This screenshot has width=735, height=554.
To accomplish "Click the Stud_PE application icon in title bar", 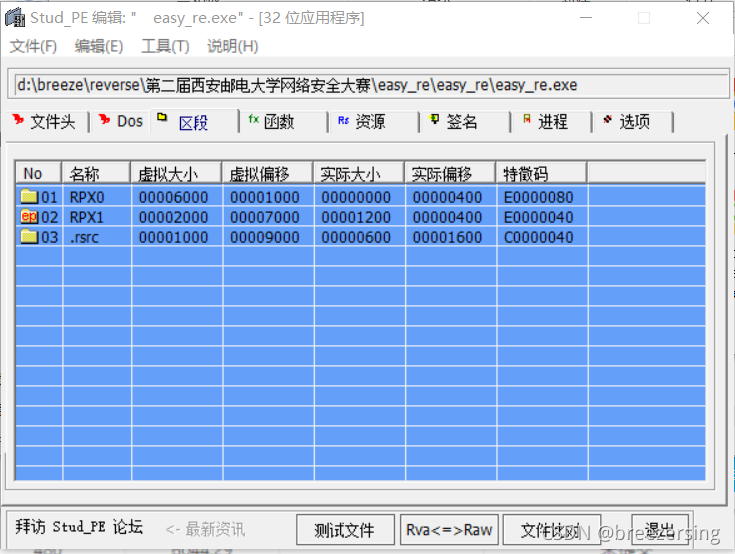I will (15, 18).
